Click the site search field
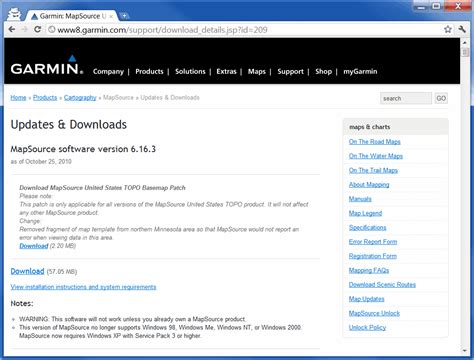Screen dimensions: 474x360 (406, 98)
